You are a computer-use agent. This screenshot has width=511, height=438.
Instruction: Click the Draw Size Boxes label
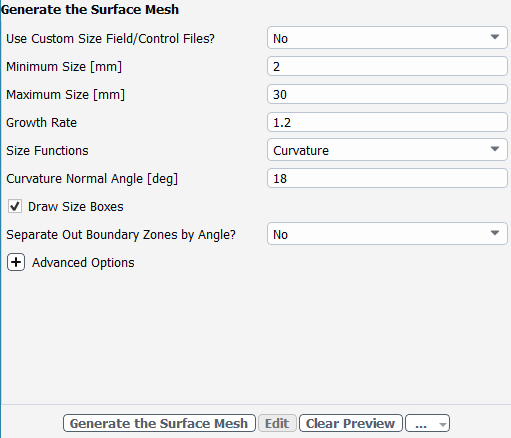76,207
